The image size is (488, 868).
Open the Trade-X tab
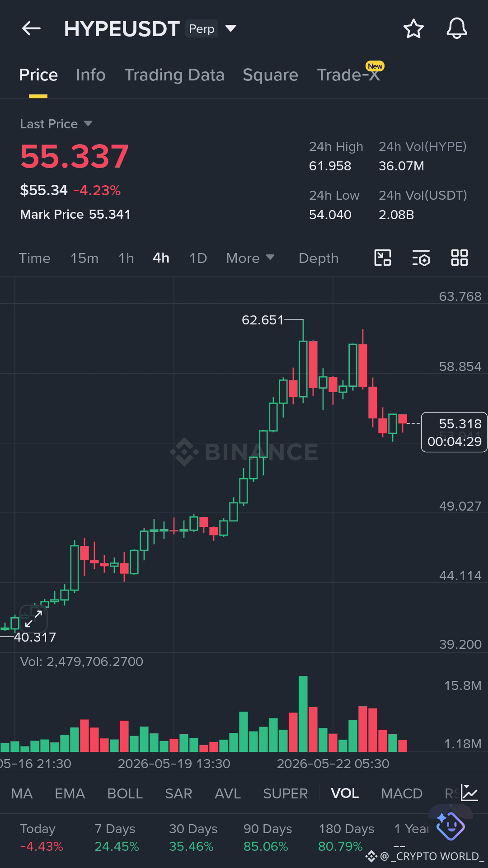click(348, 75)
